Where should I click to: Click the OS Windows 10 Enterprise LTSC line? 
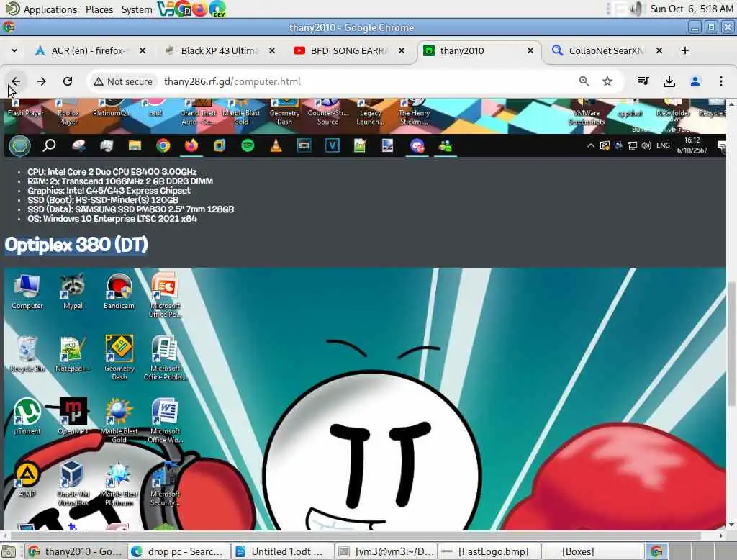click(x=112, y=219)
